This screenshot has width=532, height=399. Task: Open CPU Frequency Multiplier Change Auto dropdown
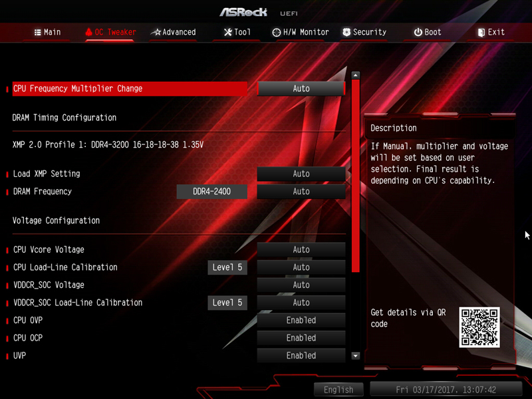click(301, 88)
